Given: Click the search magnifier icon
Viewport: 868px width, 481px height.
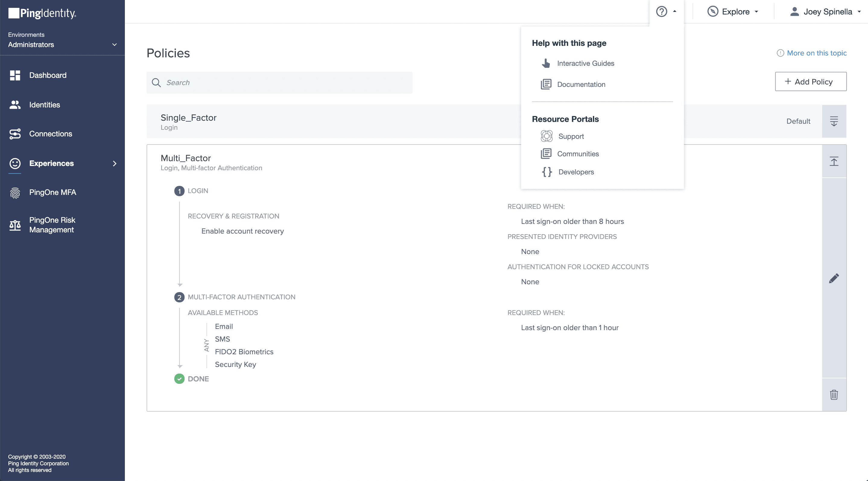Looking at the screenshot, I should (x=156, y=83).
